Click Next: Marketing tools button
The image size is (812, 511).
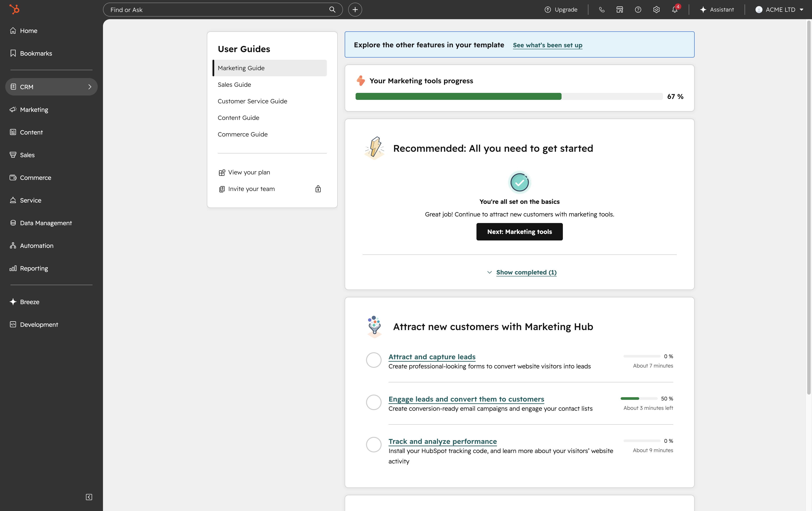[519, 232]
